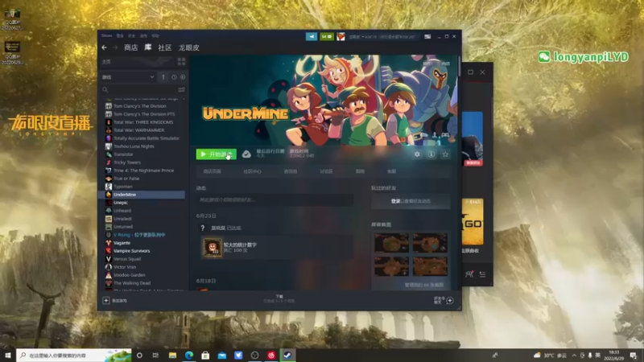The height and width of the screenshot is (362, 644).
Task: Open the achievement 较大的统计数字 badge icon
Action: [213, 248]
